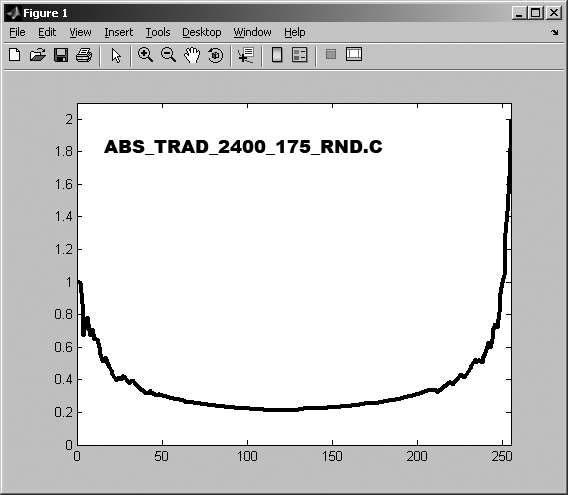Minimize the Figure 1 window
This screenshot has width=568, height=495.
(519, 13)
